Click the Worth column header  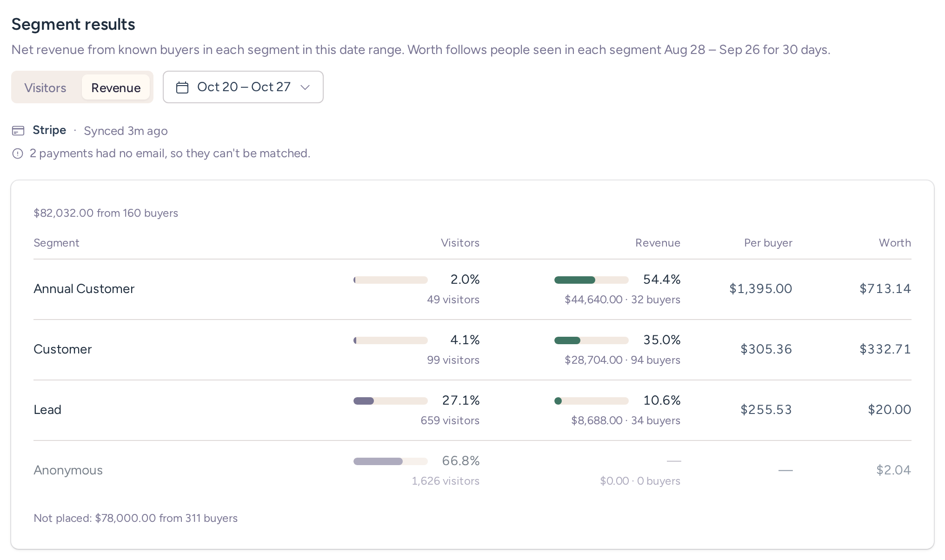pyautogui.click(x=895, y=243)
